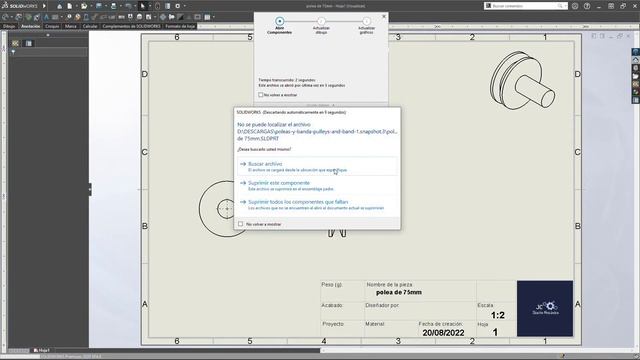Check 'No volver a mostrar' in progress dialog

coord(260,95)
